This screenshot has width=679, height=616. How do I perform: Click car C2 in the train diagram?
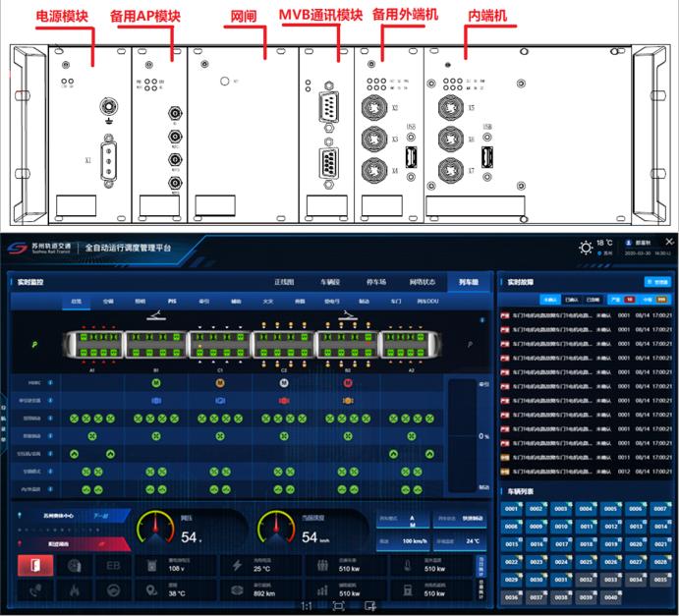click(x=284, y=345)
